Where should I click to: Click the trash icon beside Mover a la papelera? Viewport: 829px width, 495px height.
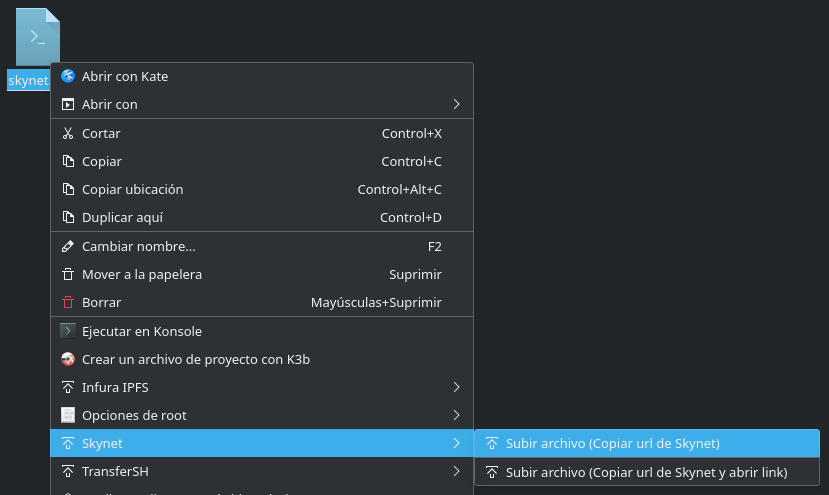(68, 274)
